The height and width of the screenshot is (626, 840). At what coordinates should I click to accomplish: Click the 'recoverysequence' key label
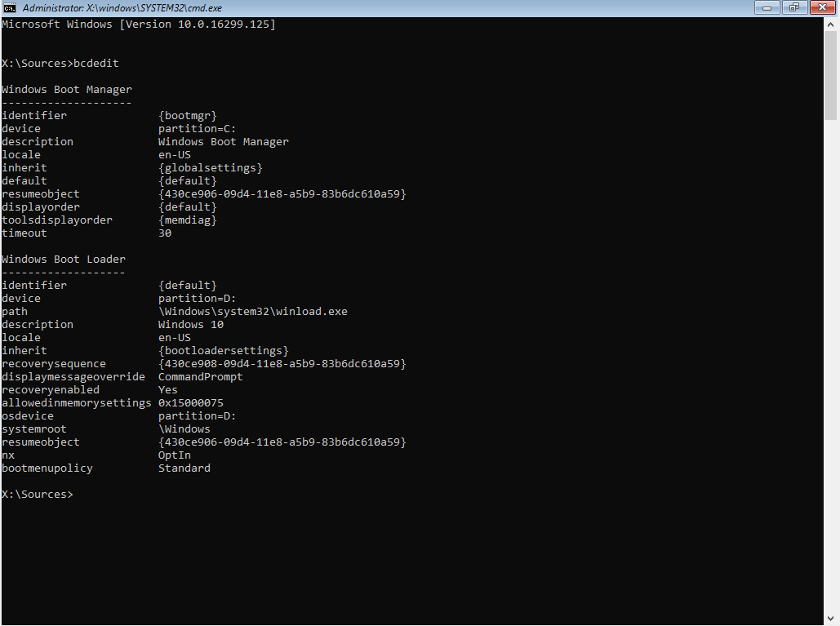tap(54, 364)
